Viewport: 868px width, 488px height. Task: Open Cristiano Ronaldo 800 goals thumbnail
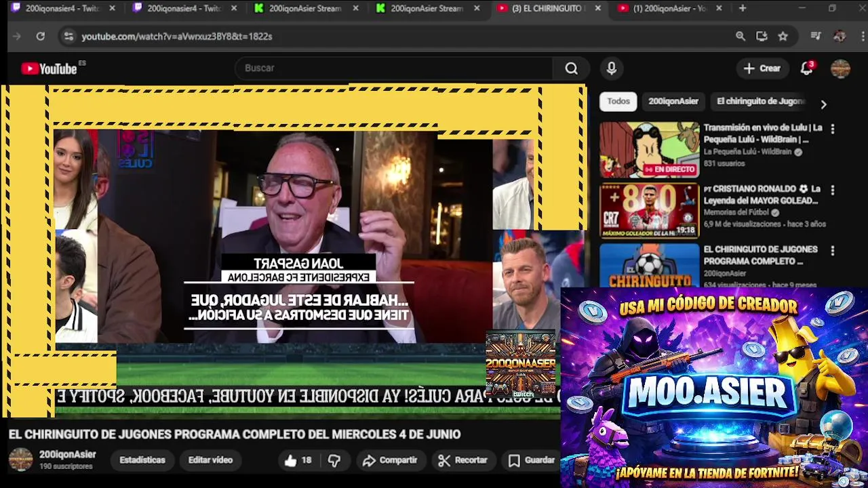(x=649, y=211)
